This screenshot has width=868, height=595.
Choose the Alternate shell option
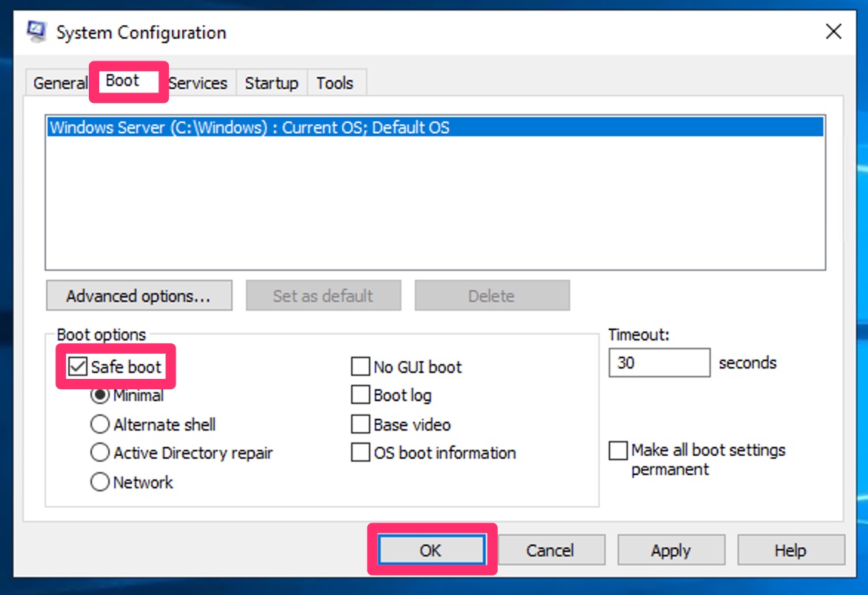[100, 424]
